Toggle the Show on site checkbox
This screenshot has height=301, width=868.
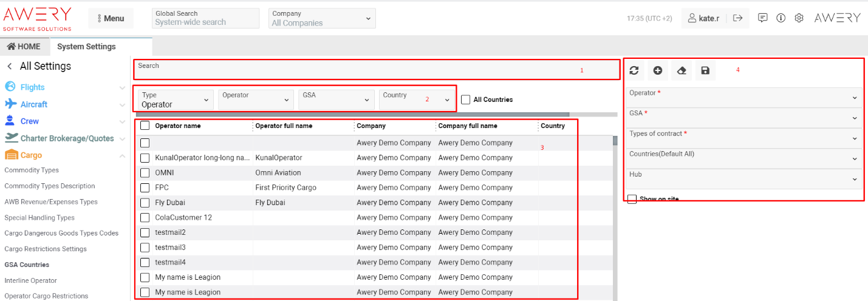(x=632, y=199)
